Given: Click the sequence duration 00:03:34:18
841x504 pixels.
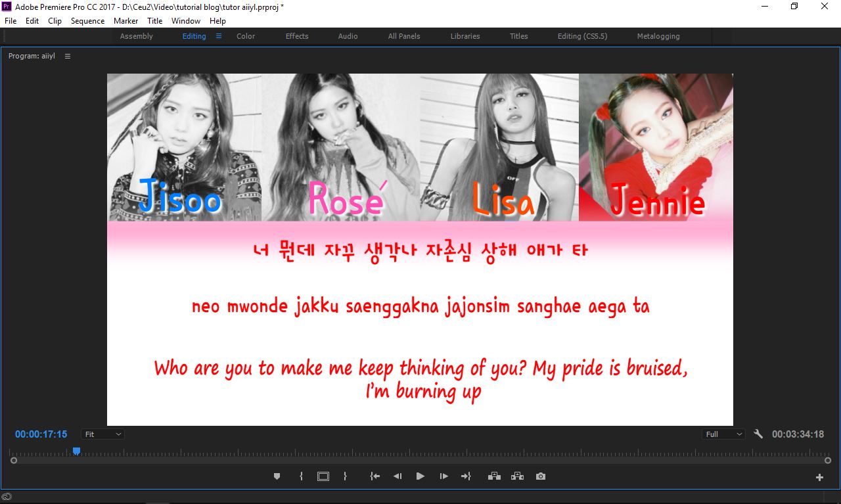Looking at the screenshot, I should pos(798,434).
